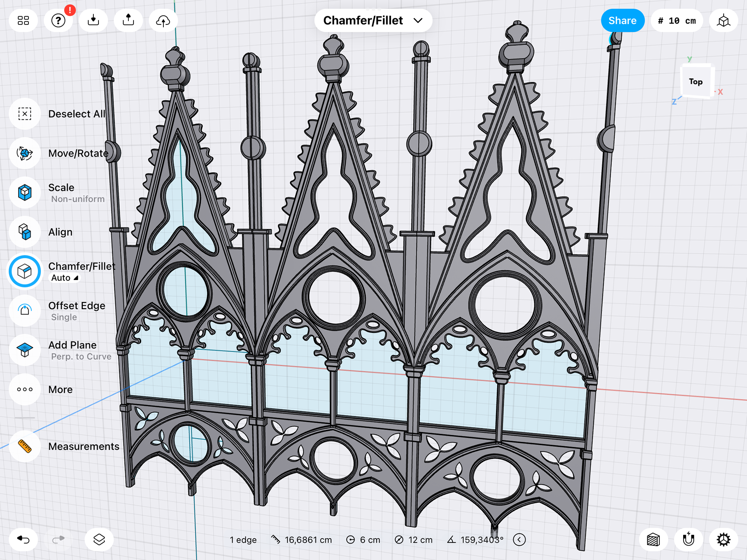Add a Perp. to Curve plane

[x=25, y=350]
